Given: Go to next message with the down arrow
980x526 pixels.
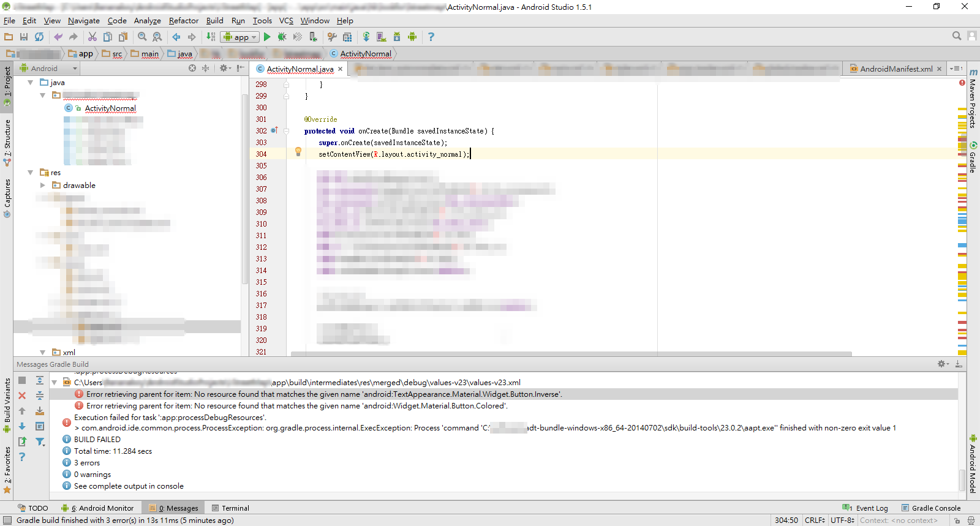Looking at the screenshot, I should click(x=22, y=426).
